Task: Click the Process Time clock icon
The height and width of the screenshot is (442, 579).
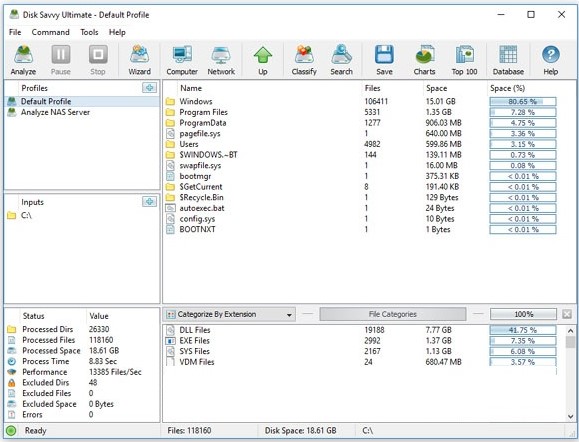Action: (12, 361)
